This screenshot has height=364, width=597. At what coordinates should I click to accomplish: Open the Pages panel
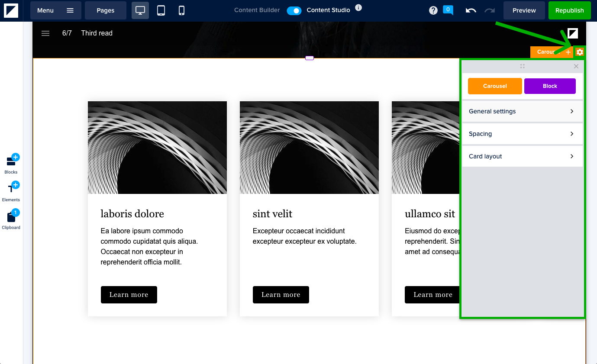(x=106, y=10)
